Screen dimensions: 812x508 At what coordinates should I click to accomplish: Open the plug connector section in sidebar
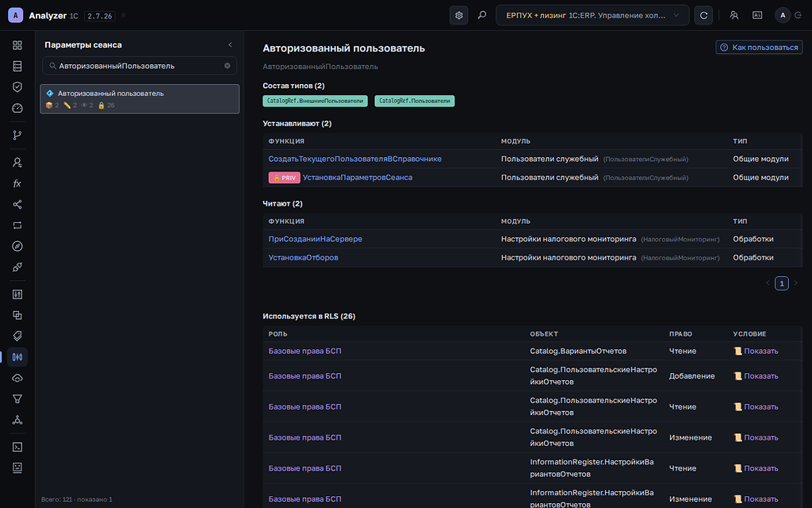pyautogui.click(x=17, y=267)
